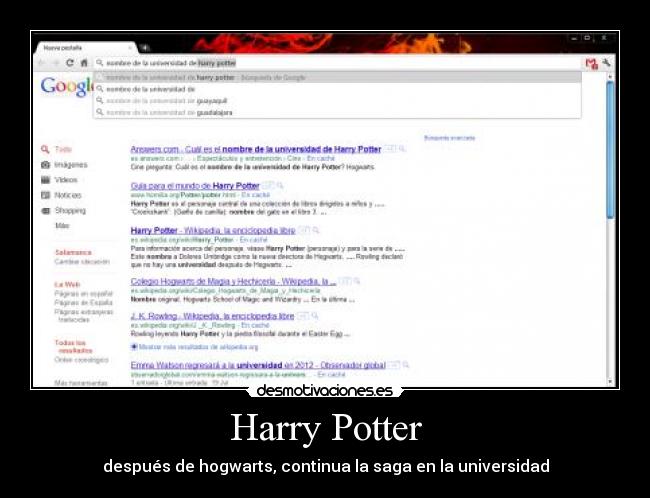Select the Todo search filter
The height and width of the screenshot is (498, 650).
[x=63, y=149]
